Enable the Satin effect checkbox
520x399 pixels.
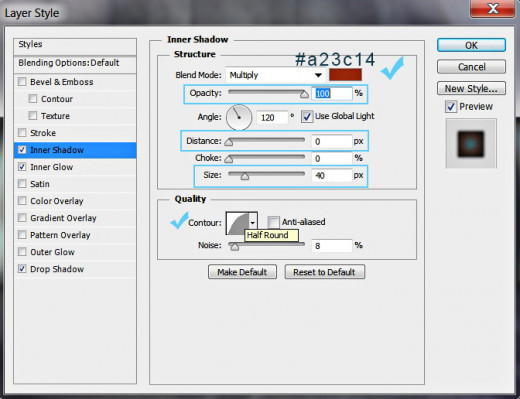[x=22, y=184]
